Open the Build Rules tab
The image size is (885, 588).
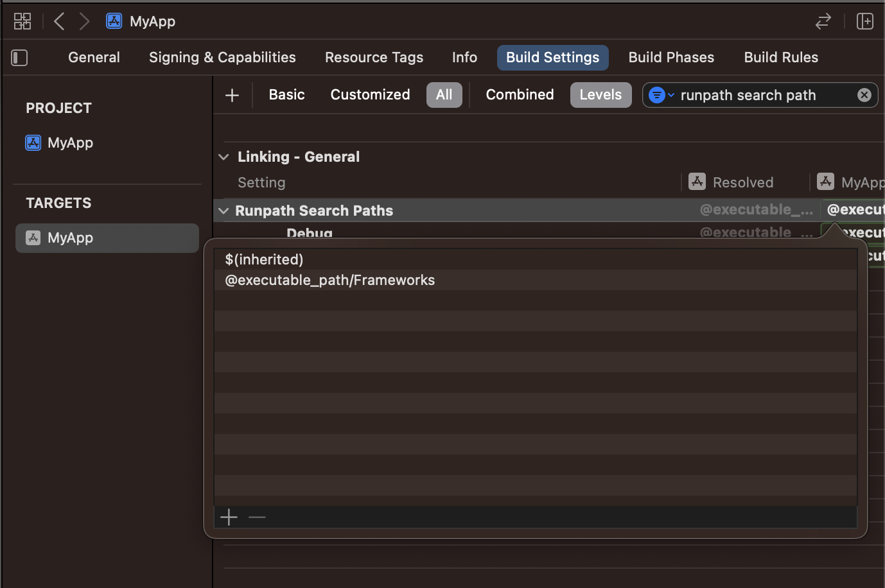pos(781,57)
